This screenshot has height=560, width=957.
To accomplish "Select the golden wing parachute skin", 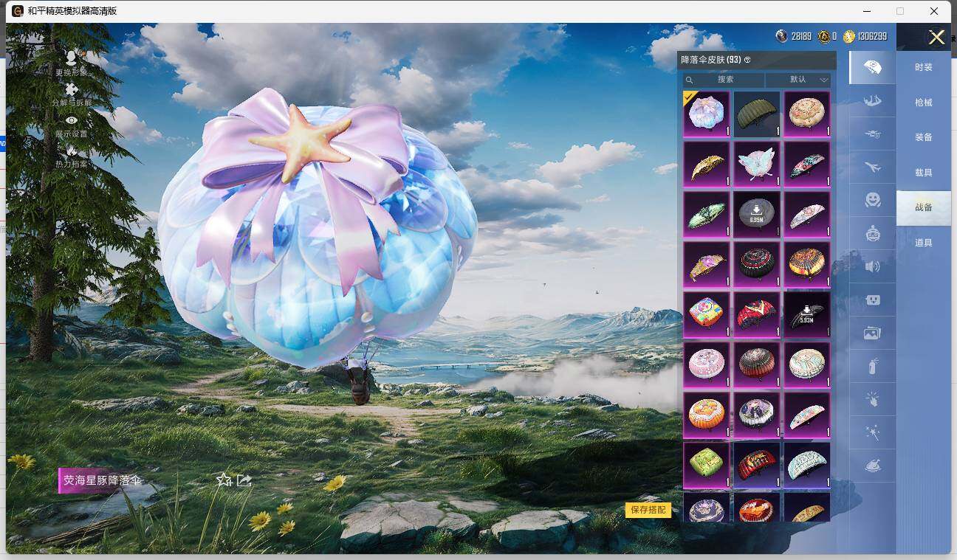I will click(x=707, y=165).
